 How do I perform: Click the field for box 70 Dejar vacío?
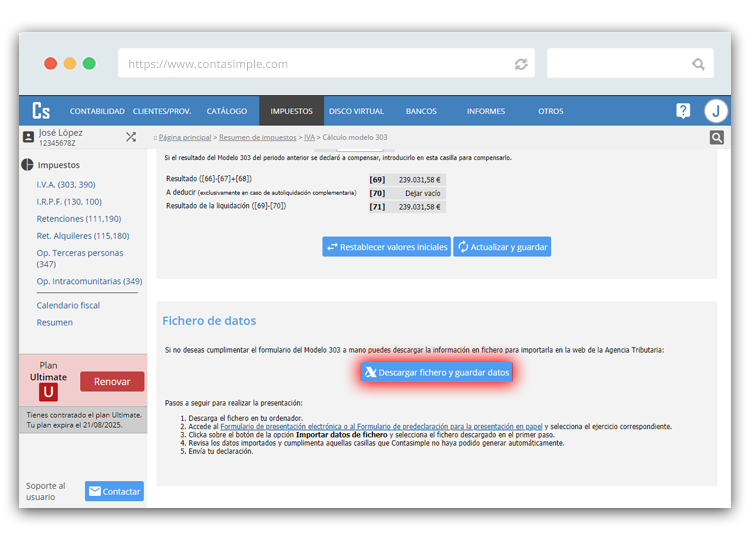pyautogui.click(x=417, y=193)
